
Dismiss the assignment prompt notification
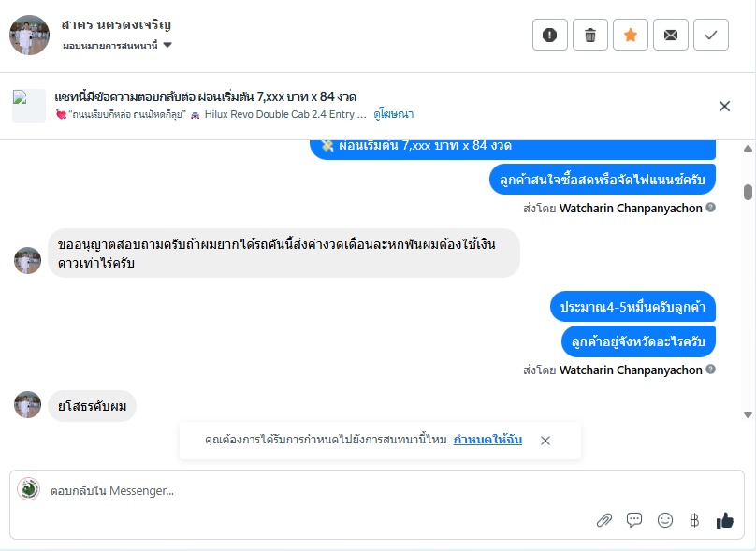545,441
